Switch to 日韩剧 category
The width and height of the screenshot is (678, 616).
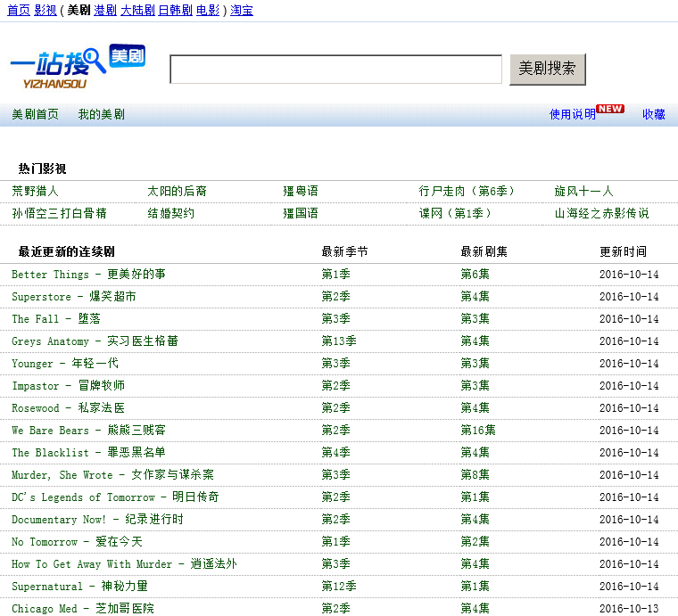click(x=175, y=10)
